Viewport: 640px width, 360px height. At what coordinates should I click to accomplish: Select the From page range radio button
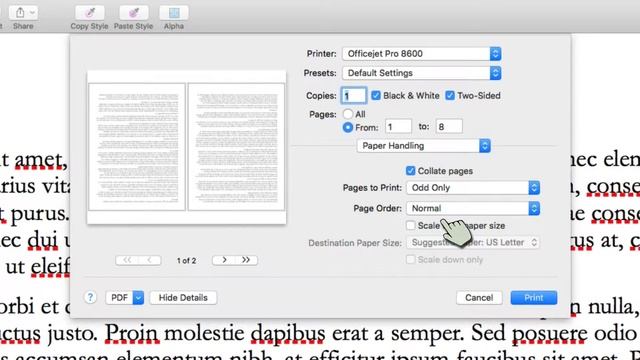348,127
